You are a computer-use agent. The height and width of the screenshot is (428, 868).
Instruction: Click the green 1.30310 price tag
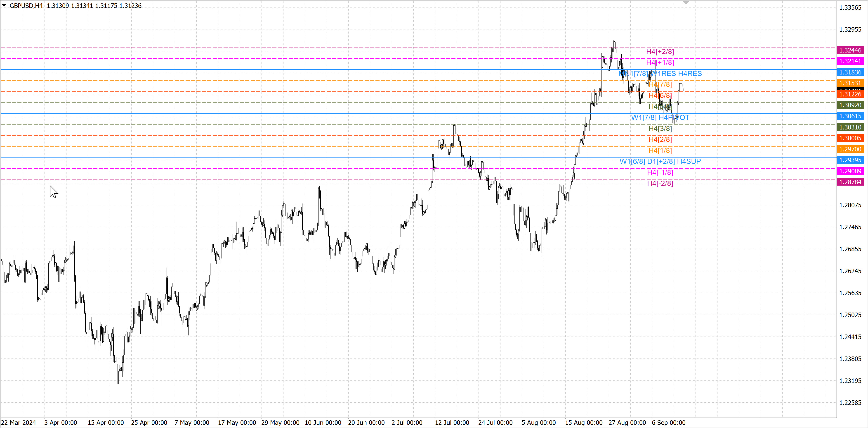click(x=850, y=127)
